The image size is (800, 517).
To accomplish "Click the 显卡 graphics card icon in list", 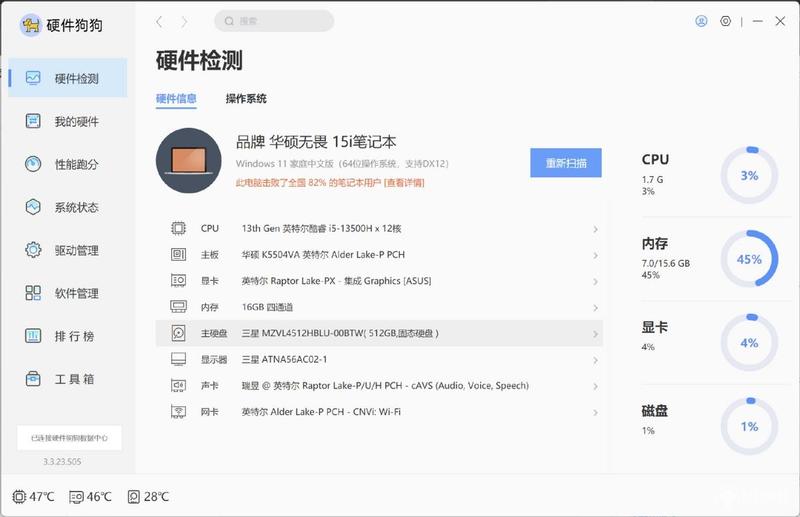I will (x=178, y=280).
